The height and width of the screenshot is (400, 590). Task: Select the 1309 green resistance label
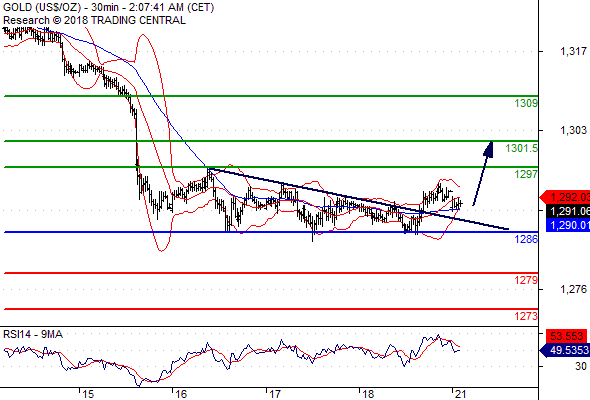point(526,103)
